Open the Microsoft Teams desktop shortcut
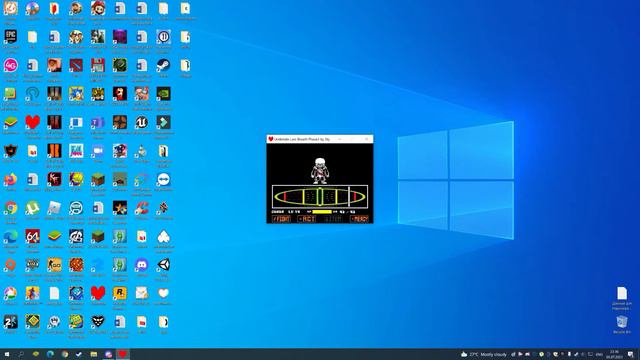 98,122
